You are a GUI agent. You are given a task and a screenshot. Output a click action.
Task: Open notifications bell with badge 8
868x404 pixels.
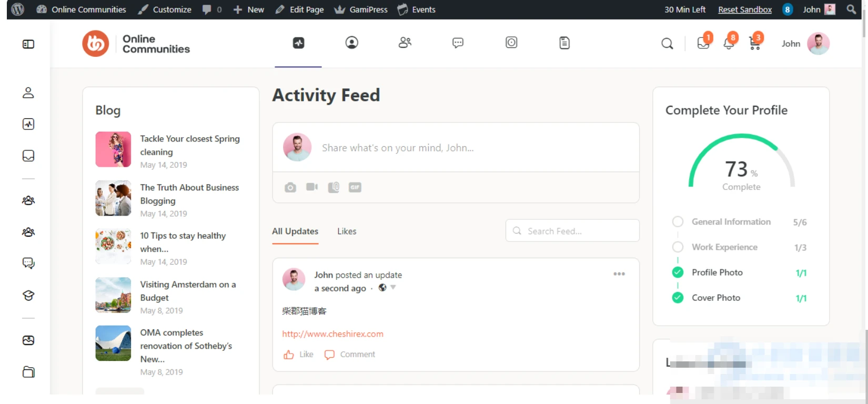[729, 43]
